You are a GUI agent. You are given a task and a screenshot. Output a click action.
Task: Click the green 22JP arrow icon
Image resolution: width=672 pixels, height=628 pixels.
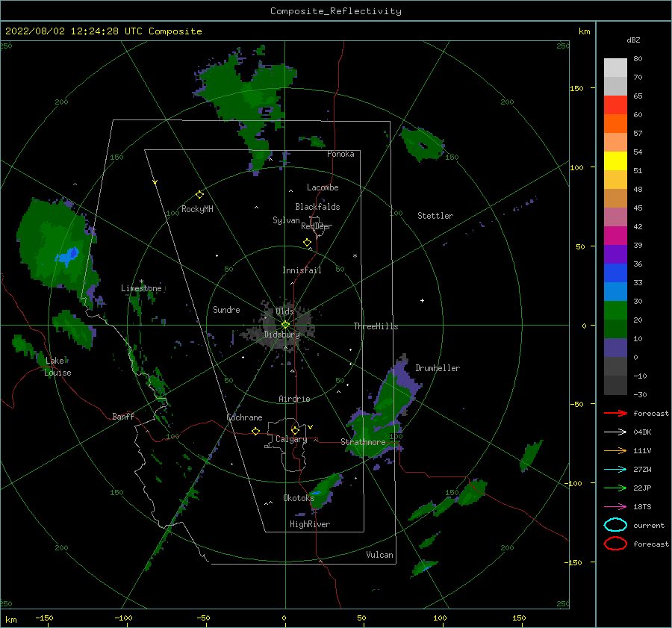coord(615,488)
